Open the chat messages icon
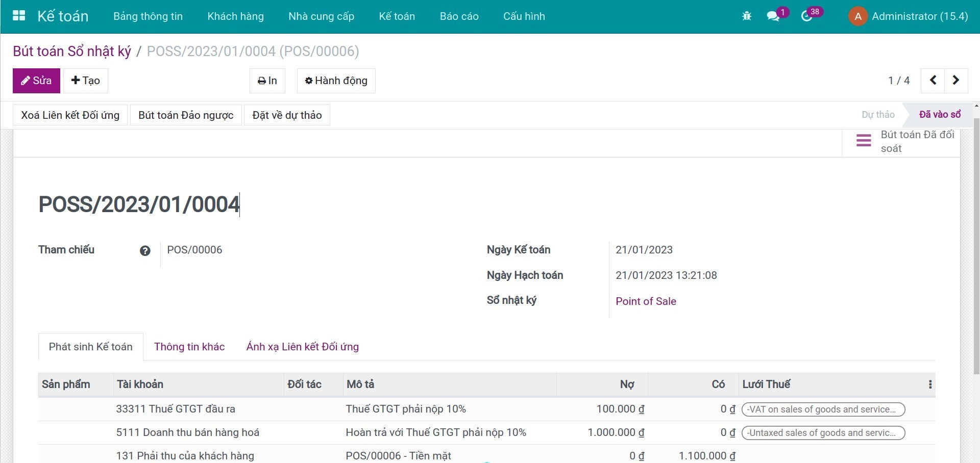Viewport: 980px width, 463px height. coord(773,16)
